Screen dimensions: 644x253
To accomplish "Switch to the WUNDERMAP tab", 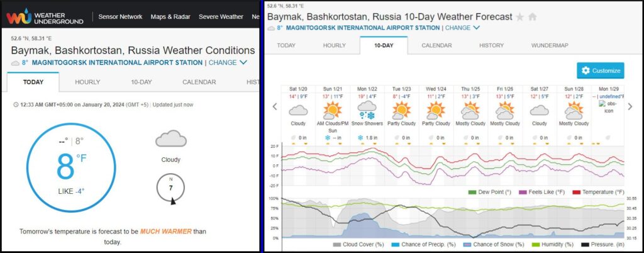I will point(550,45).
